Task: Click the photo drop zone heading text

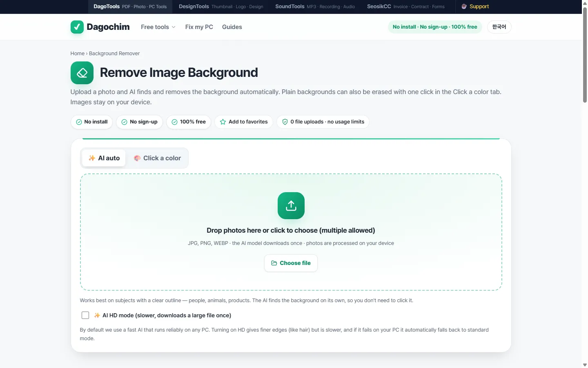Action: click(x=291, y=230)
